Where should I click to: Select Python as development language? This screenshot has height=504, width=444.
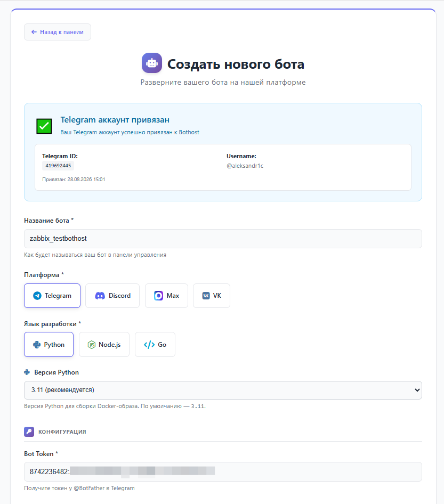coord(49,345)
